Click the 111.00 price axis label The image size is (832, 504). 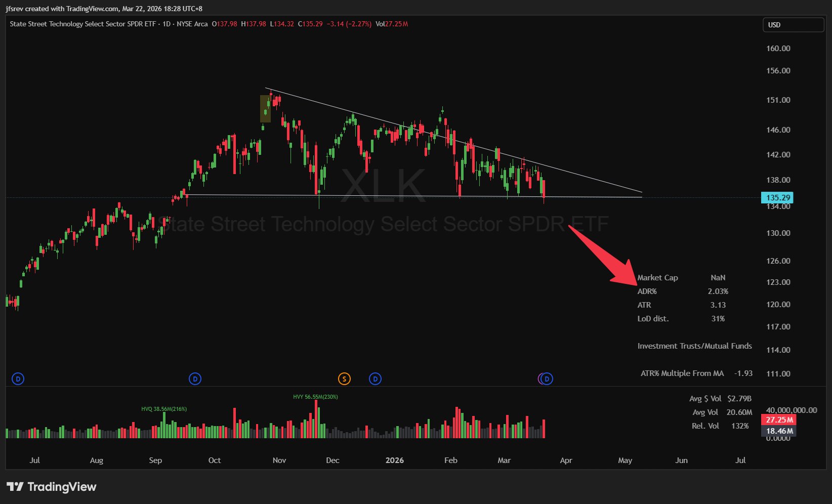coord(778,374)
